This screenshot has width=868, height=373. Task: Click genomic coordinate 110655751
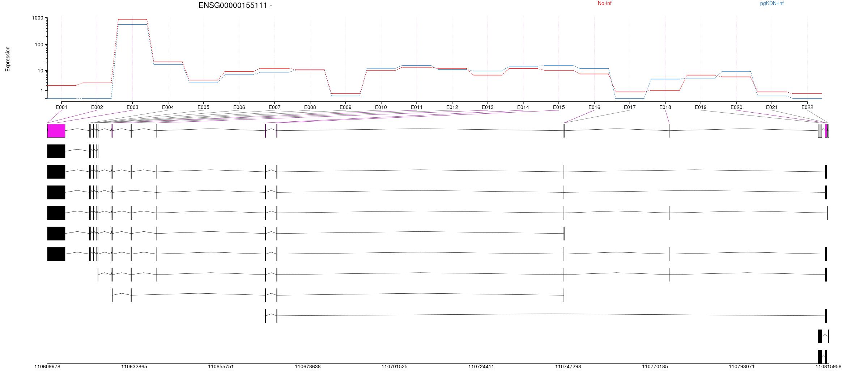coord(221,366)
